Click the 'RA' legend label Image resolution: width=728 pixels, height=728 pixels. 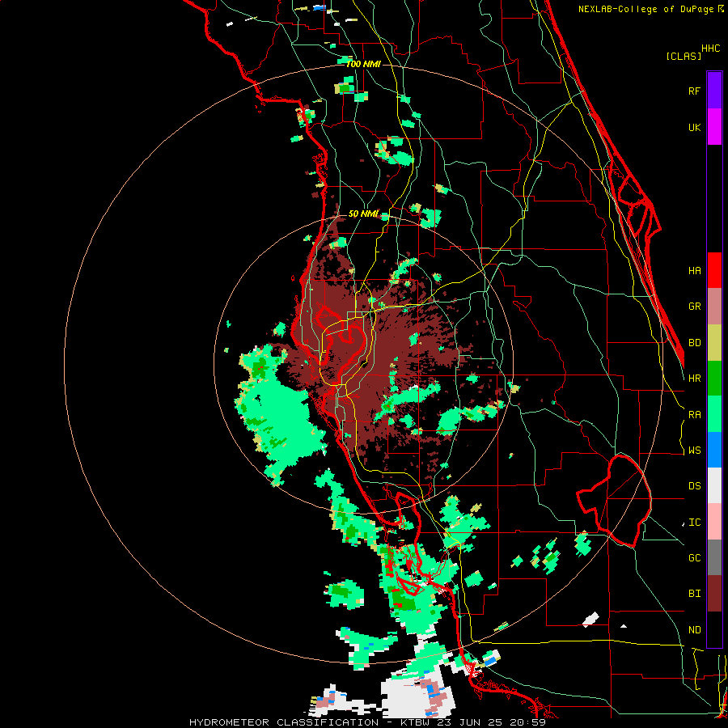click(694, 415)
